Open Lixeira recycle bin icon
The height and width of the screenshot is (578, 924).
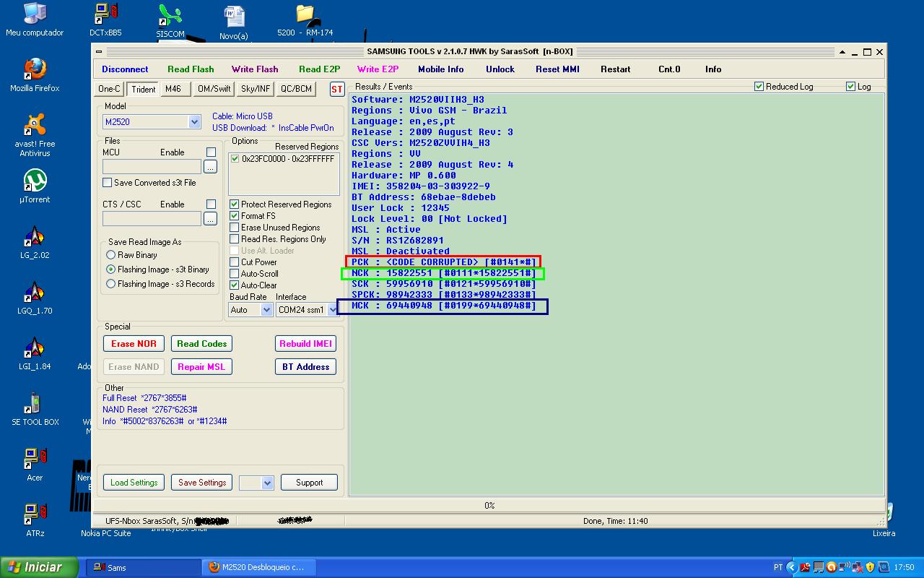(x=884, y=520)
